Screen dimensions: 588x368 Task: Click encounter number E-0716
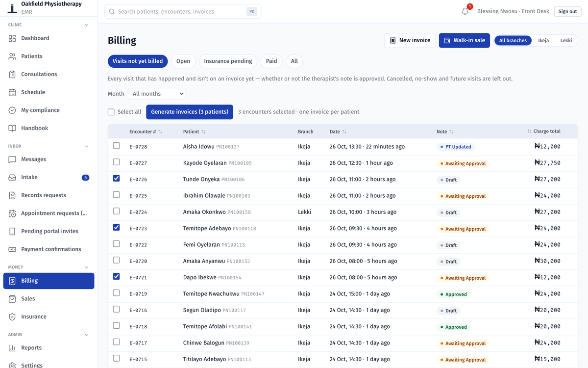point(138,310)
